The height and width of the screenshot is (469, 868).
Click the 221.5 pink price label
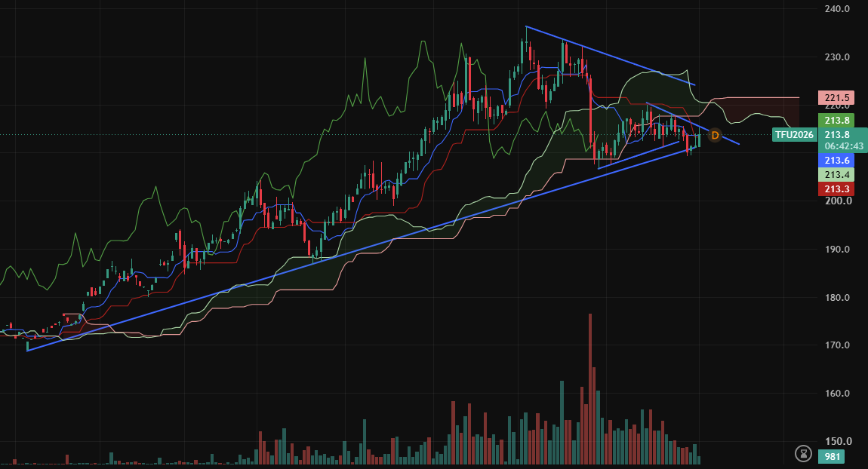836,98
